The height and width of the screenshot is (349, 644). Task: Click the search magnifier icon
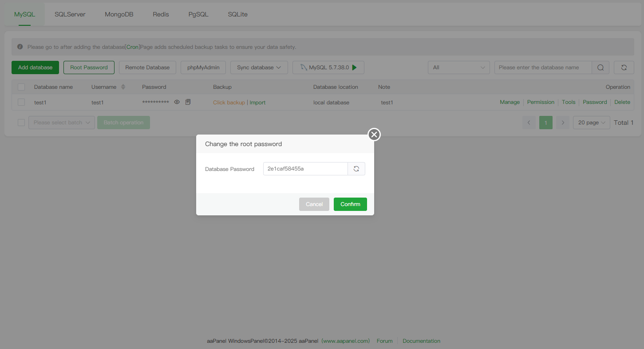click(601, 67)
